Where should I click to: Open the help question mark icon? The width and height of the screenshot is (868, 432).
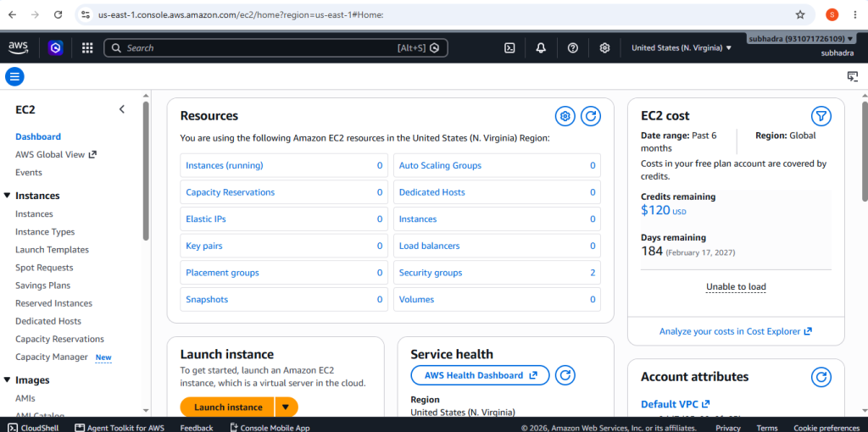click(x=573, y=48)
